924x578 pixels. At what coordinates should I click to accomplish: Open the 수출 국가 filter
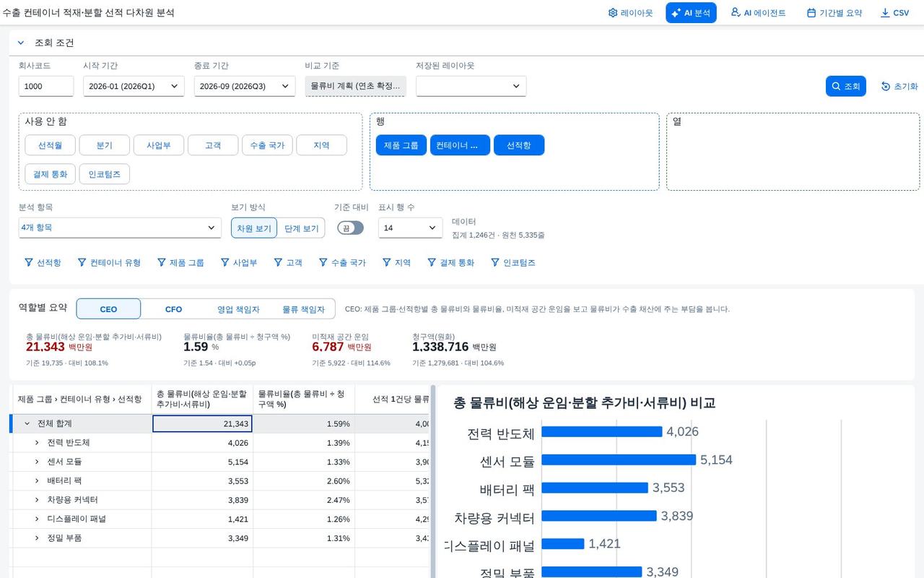[342, 262]
